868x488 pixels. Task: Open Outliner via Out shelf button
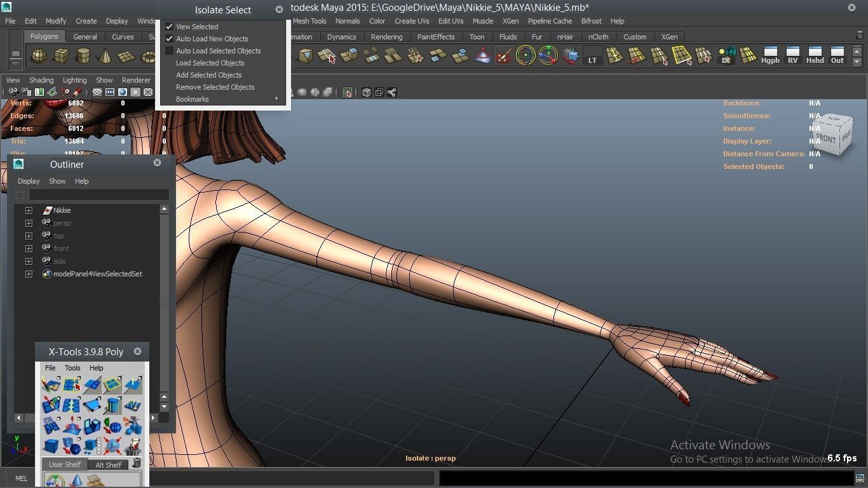pos(837,56)
